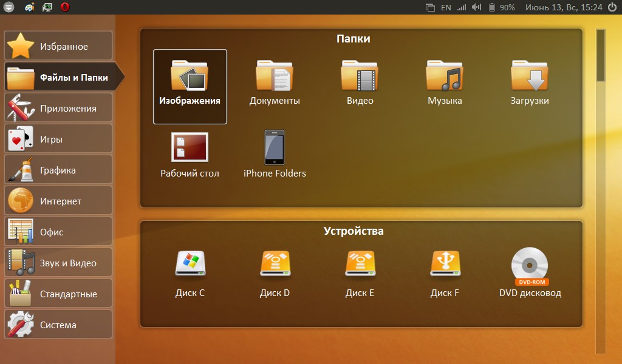The width and height of the screenshot is (622, 364).
Task: Open the Диск F USB drive
Action: coord(445,273)
